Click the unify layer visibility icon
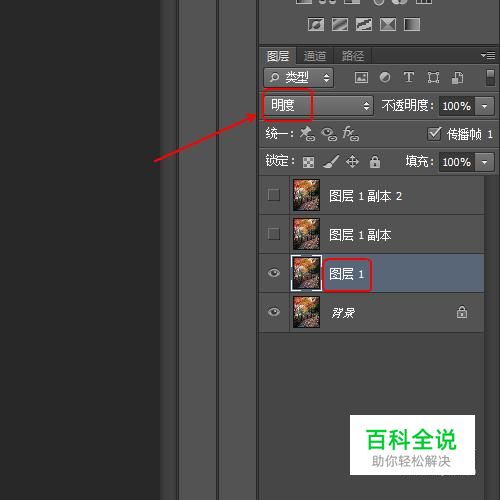The width and height of the screenshot is (500, 500). [329, 134]
